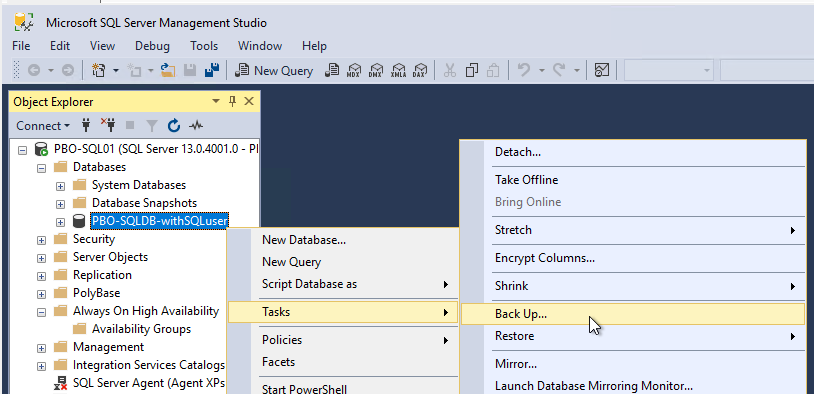The width and height of the screenshot is (814, 394).
Task: Click the New Project icon
Action: point(99,70)
